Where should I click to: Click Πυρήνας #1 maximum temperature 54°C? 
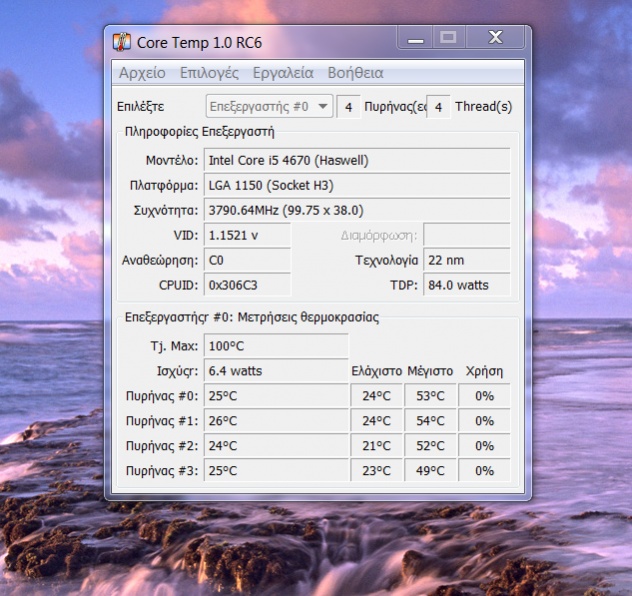click(x=430, y=421)
